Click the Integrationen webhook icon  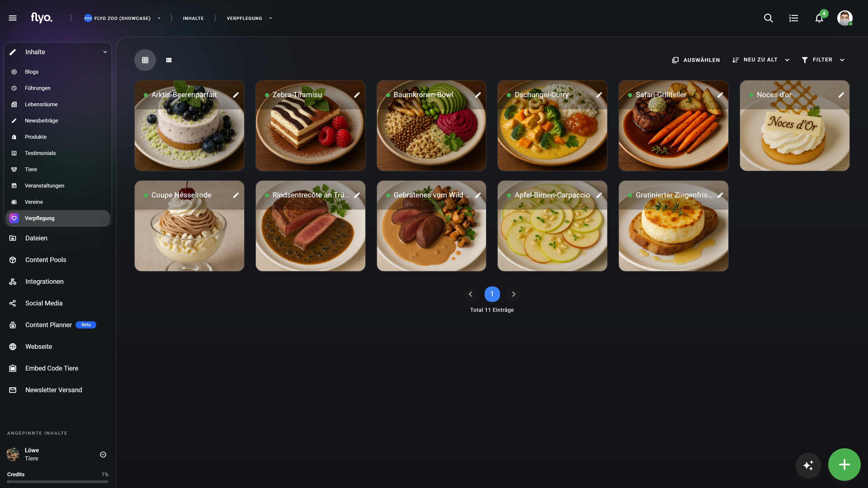[13, 282]
